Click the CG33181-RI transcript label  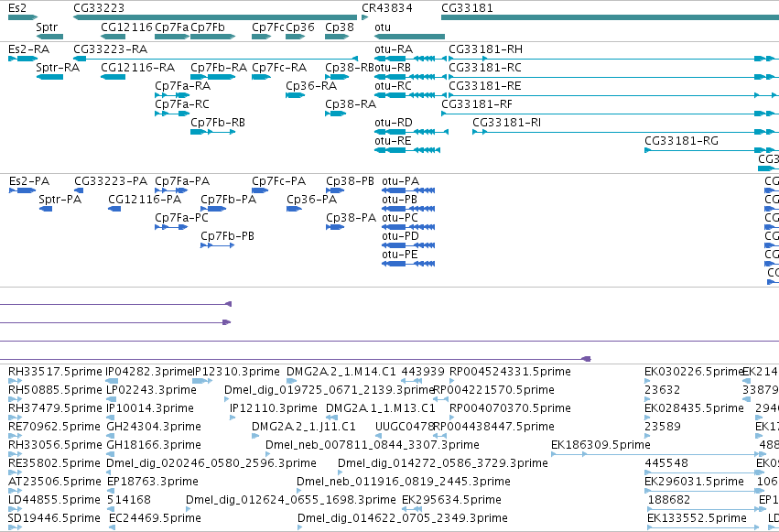pyautogui.click(x=507, y=123)
